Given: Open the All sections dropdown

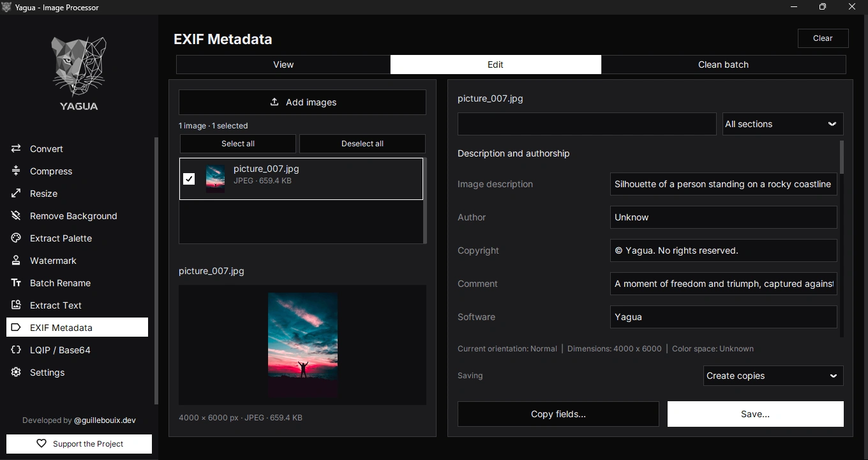Looking at the screenshot, I should pyautogui.click(x=782, y=124).
